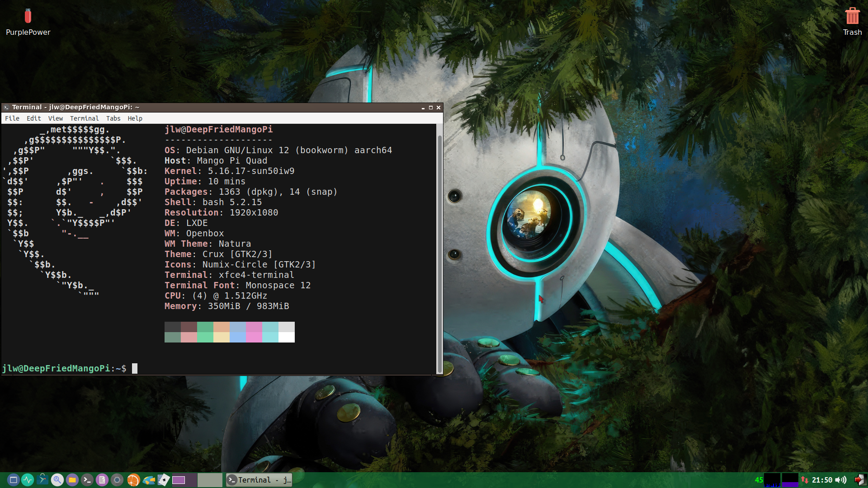The width and height of the screenshot is (868, 488).
Task: Switch to the first workspace in pager
Action: click(184, 480)
